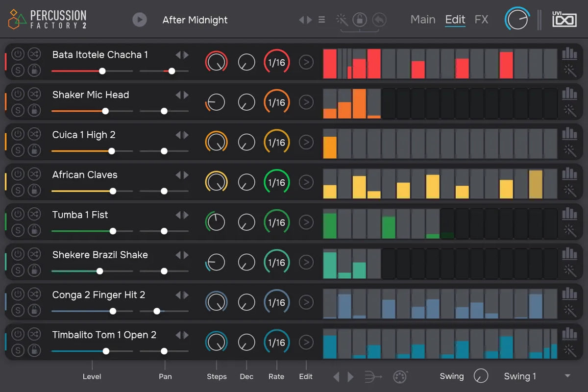Viewport: 588px width, 392px height.
Task: Click the header padlock icon
Action: click(360, 20)
